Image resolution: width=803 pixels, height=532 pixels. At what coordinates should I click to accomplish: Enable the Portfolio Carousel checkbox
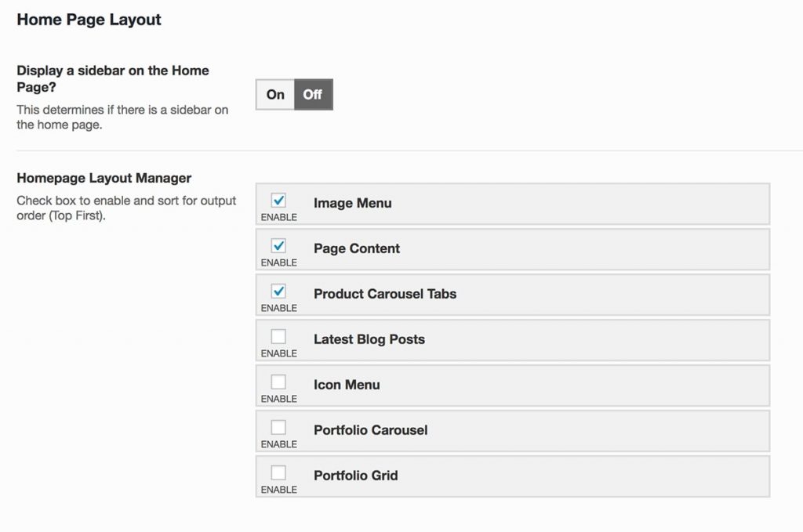click(x=278, y=427)
